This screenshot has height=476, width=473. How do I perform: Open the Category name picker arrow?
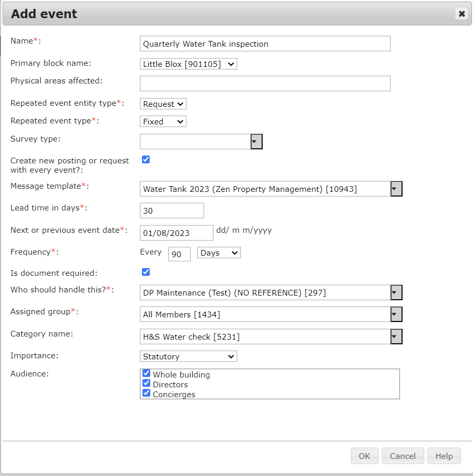[x=396, y=336]
